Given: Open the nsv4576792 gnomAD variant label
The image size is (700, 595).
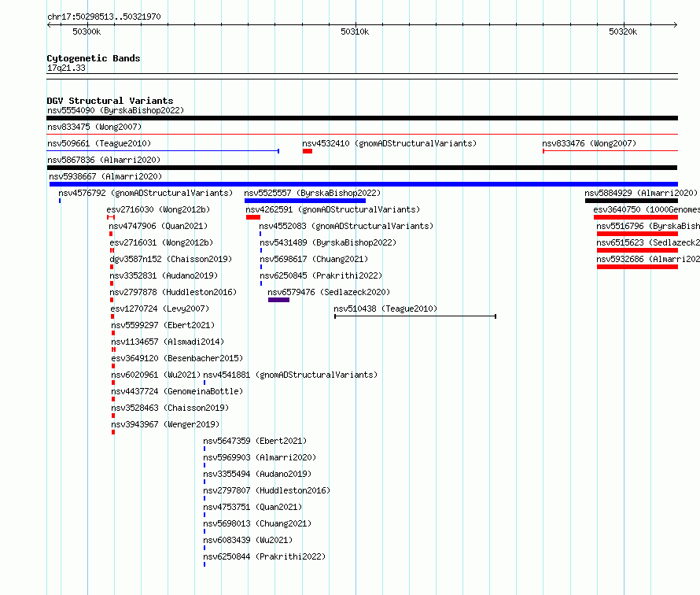Looking at the screenshot, I should (146, 193).
